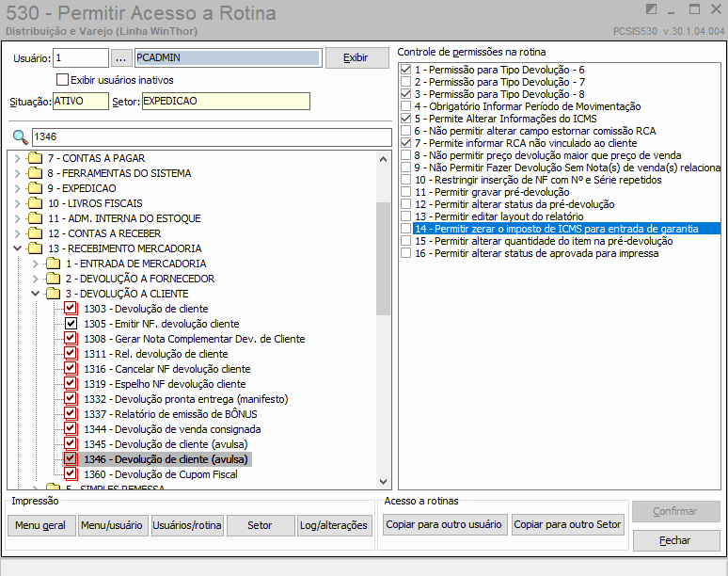Enable permission 16 - status de aprovada para impressa

[405, 253]
